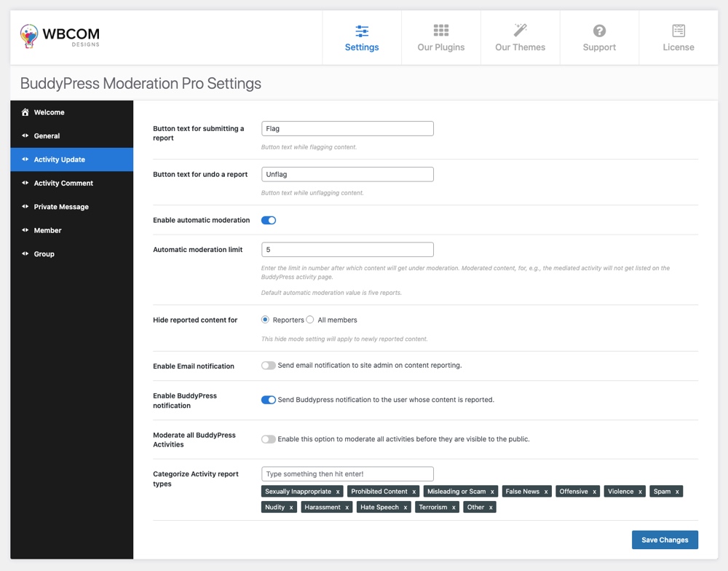Remove the Sexually Inappropriate tag
This screenshot has height=571, width=728.
point(338,492)
